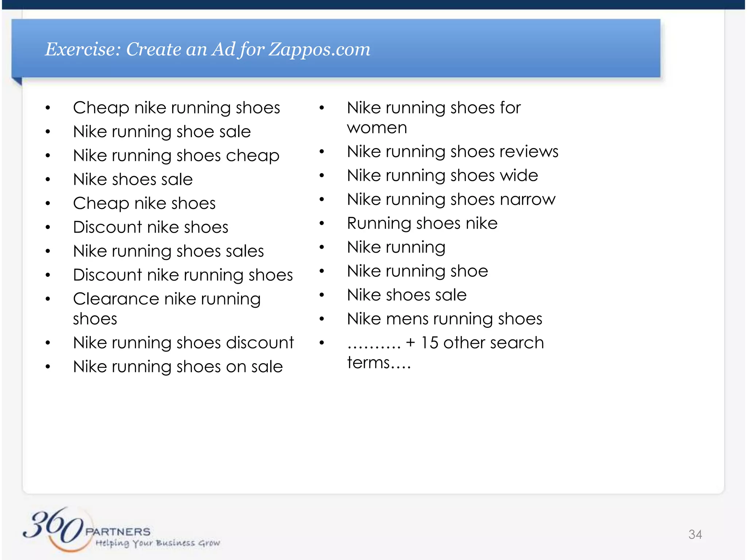Click 'Nike shoes sale' in left column
Viewport: 747px width, 560px height.
click(x=133, y=179)
